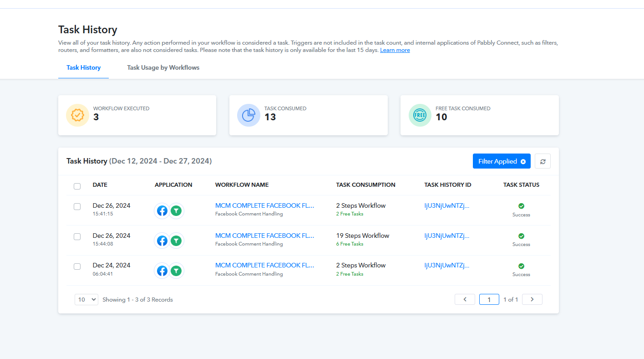Click the page number input field
644x359 pixels.
point(489,299)
